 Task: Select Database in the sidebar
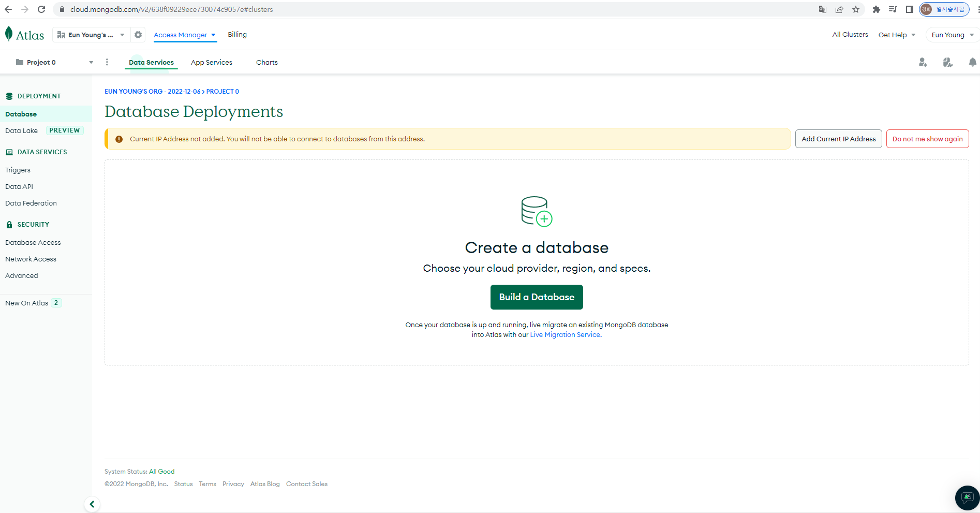[46, 114]
